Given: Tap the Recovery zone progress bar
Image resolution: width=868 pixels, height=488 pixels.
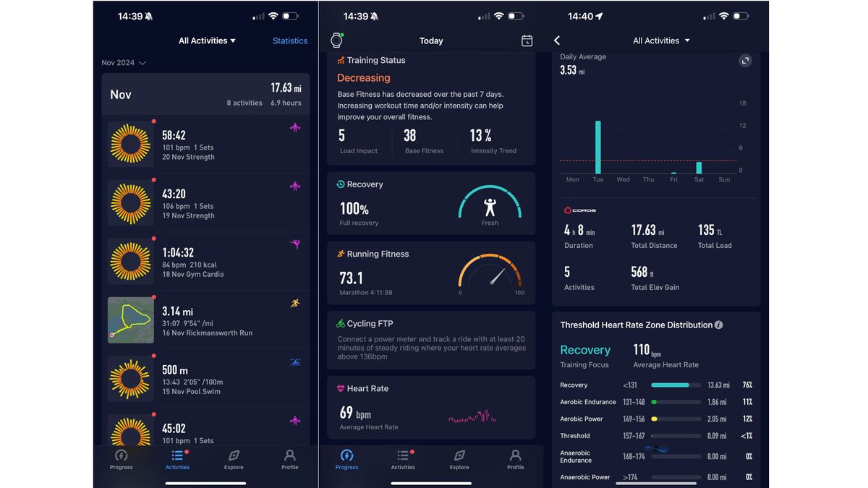Looking at the screenshot, I should [x=676, y=385].
